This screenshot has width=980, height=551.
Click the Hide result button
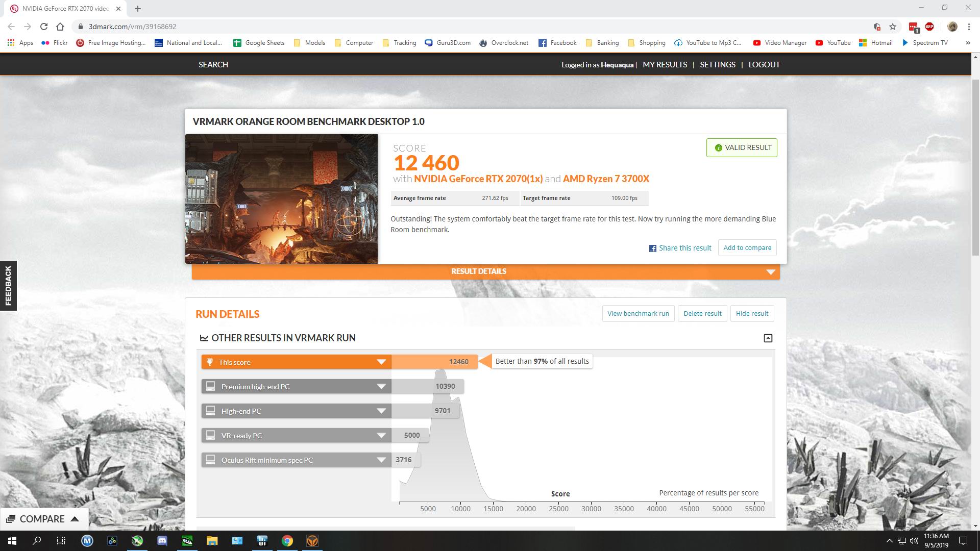click(752, 313)
